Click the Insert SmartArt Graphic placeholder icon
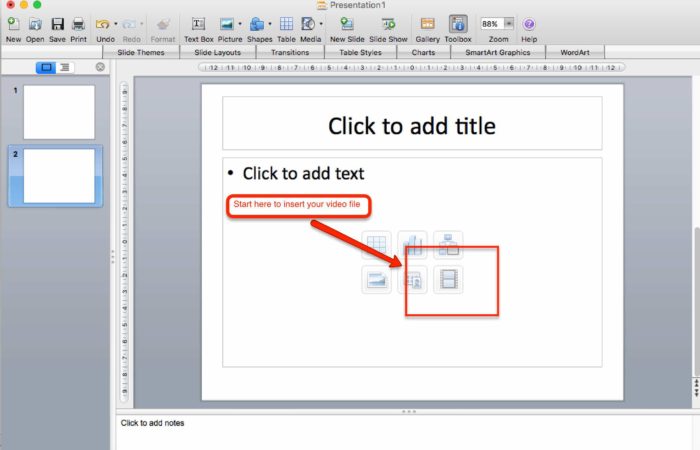Image resolution: width=700 pixels, height=450 pixels. tap(448, 245)
